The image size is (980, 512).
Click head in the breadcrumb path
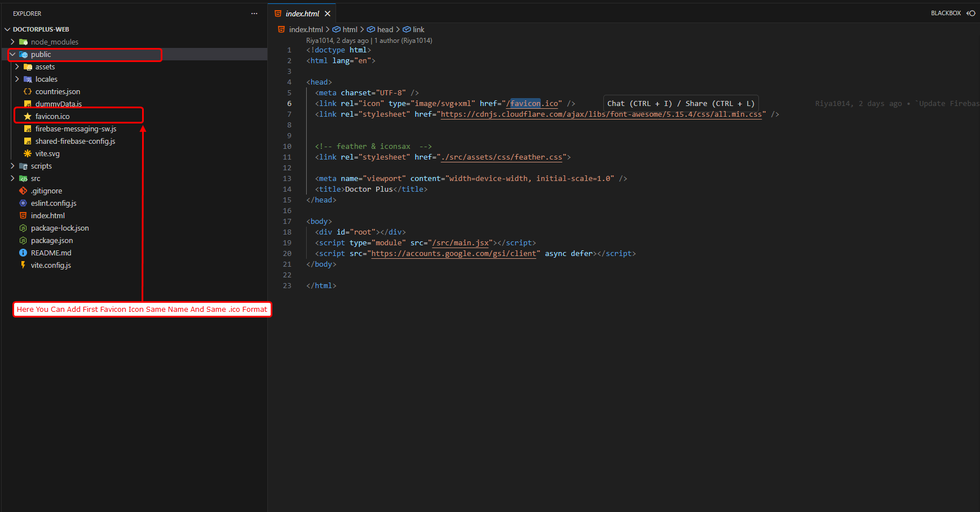pyautogui.click(x=385, y=29)
